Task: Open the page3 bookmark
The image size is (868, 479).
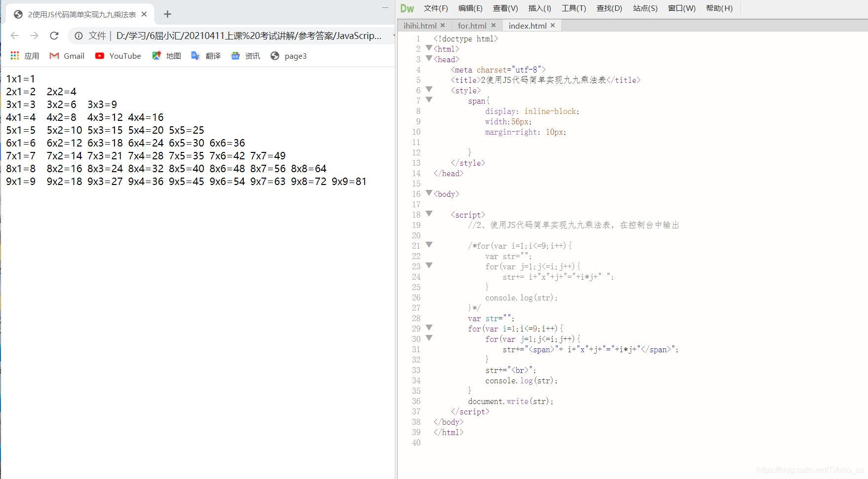Action: [x=288, y=56]
